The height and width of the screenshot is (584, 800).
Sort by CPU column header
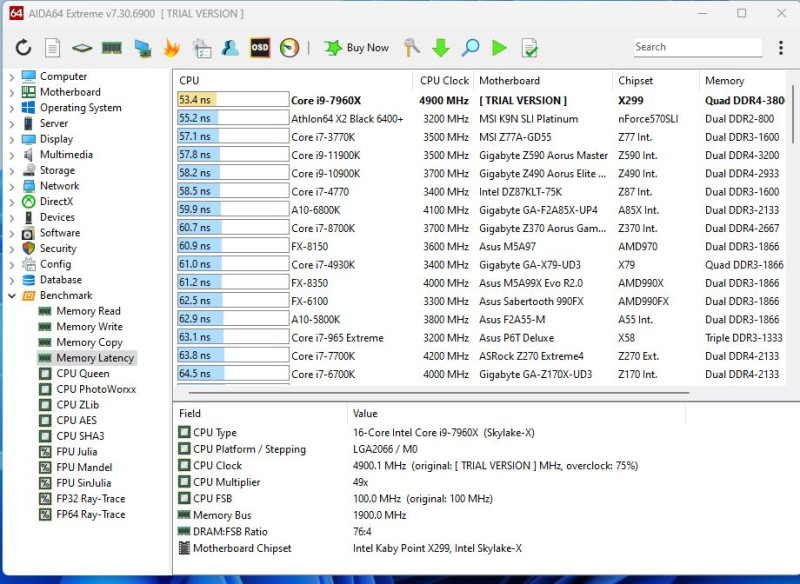tap(293, 81)
